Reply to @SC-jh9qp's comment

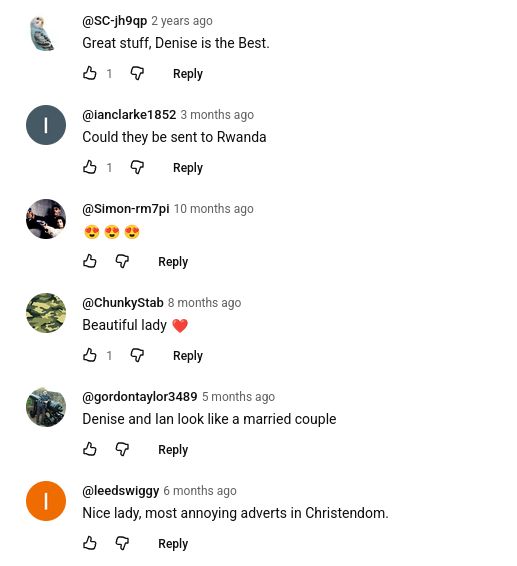point(188,74)
